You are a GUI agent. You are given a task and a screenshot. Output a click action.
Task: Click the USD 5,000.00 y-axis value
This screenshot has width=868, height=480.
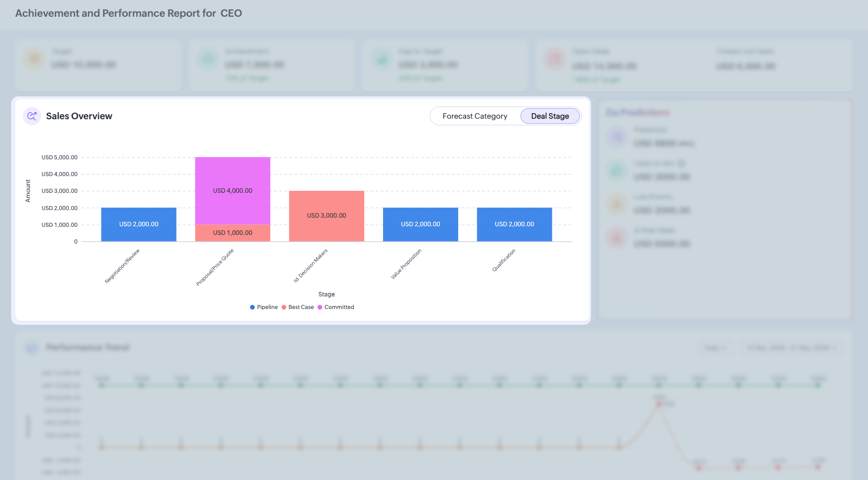59,157
